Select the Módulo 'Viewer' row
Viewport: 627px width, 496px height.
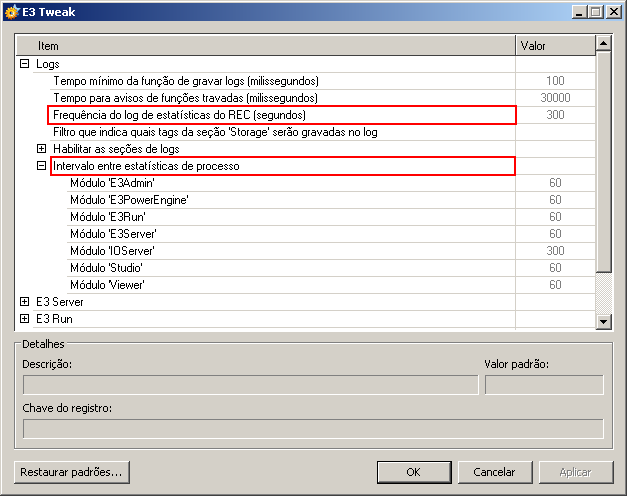click(x=107, y=285)
